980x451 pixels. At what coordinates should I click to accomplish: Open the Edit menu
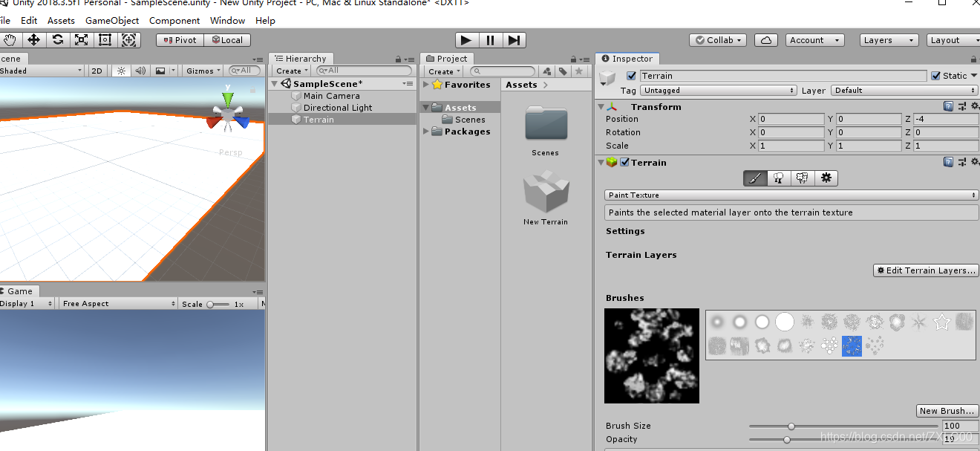pyautogui.click(x=29, y=20)
